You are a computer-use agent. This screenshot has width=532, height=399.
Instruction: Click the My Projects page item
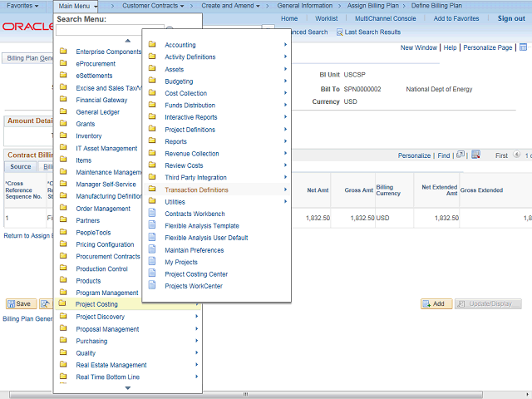click(182, 262)
